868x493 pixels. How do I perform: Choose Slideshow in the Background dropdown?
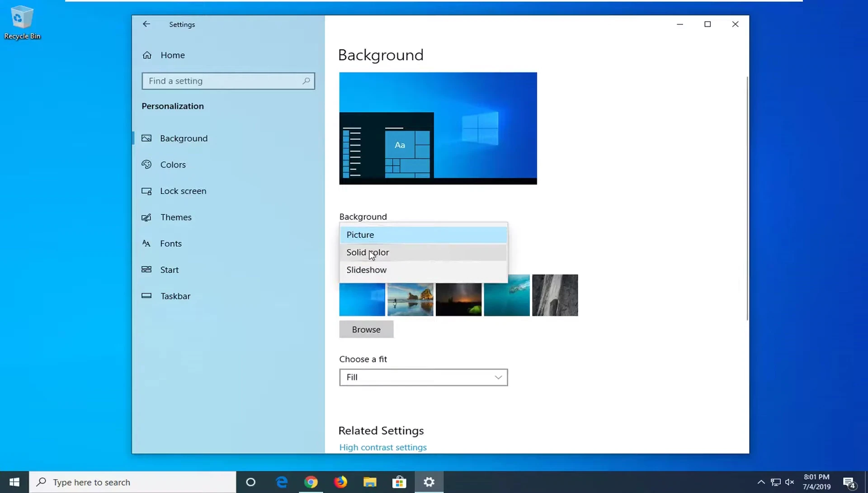[423, 270]
